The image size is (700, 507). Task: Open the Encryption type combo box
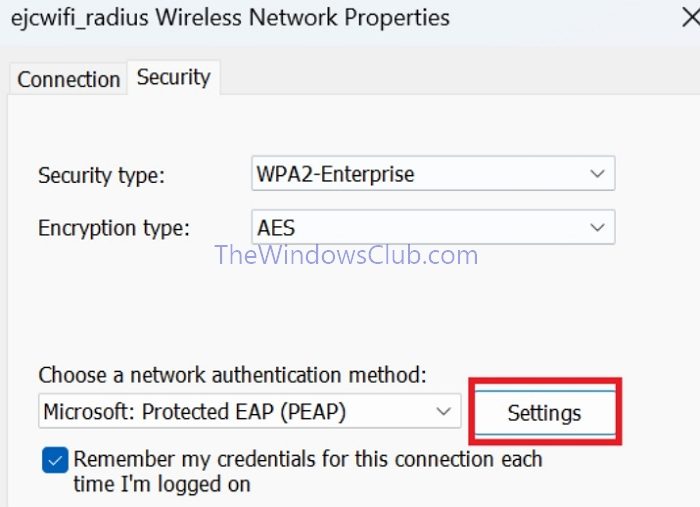(431, 226)
